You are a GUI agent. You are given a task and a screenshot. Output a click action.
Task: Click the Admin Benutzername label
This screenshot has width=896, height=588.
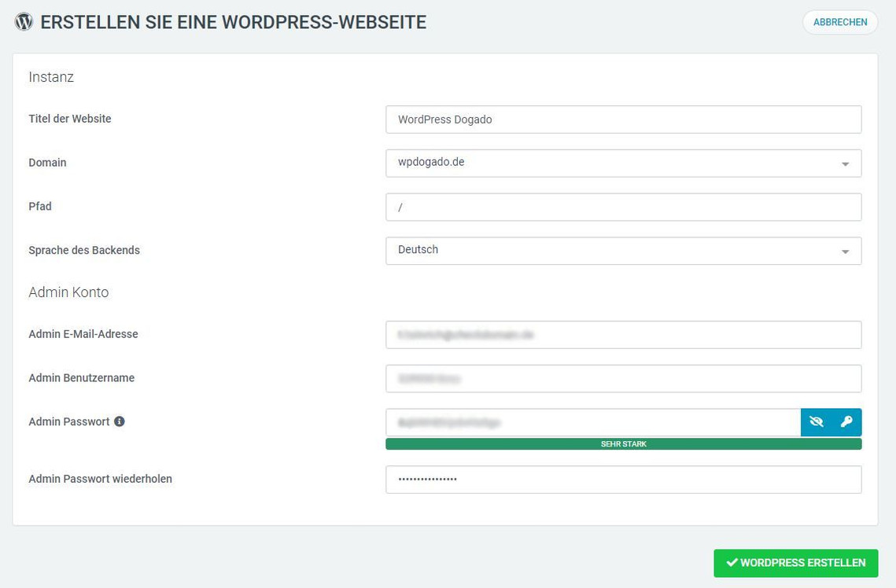[82, 378]
